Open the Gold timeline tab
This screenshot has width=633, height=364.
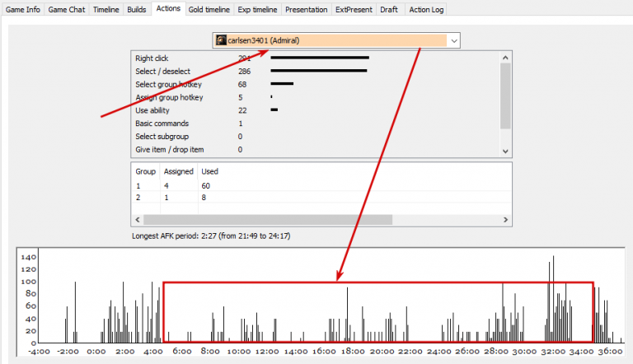point(209,9)
